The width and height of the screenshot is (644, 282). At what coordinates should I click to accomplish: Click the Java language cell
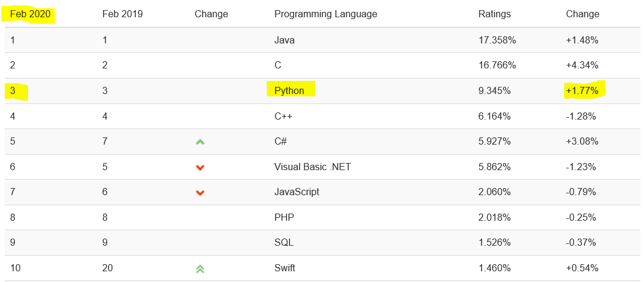pos(284,40)
